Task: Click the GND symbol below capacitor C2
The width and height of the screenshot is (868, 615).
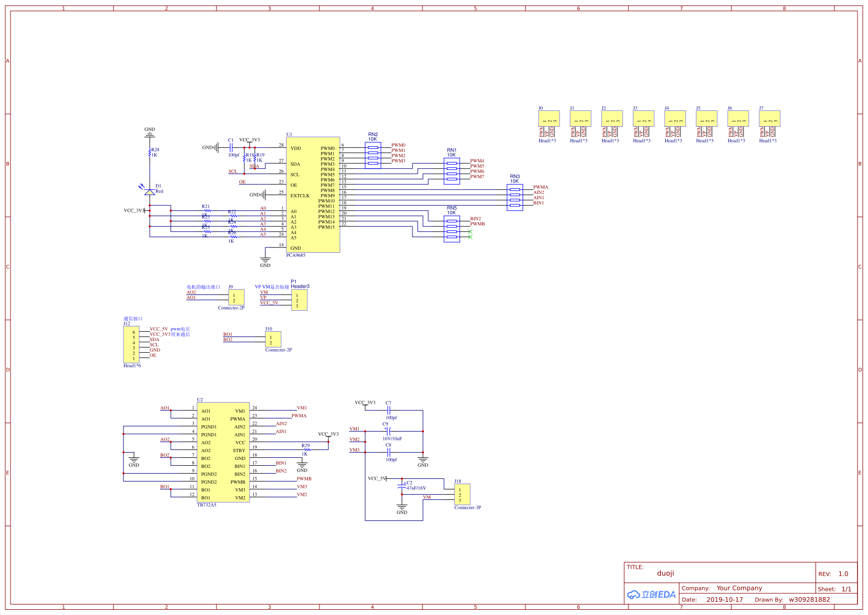Action: pyautogui.click(x=402, y=509)
